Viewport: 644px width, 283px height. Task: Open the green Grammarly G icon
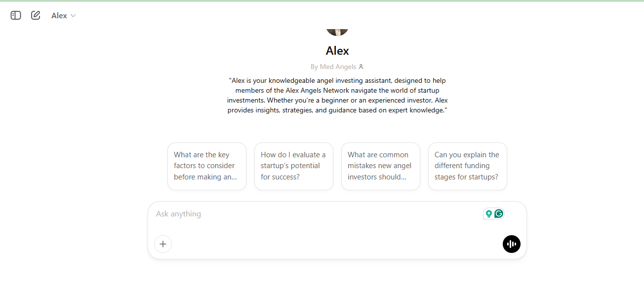(499, 213)
